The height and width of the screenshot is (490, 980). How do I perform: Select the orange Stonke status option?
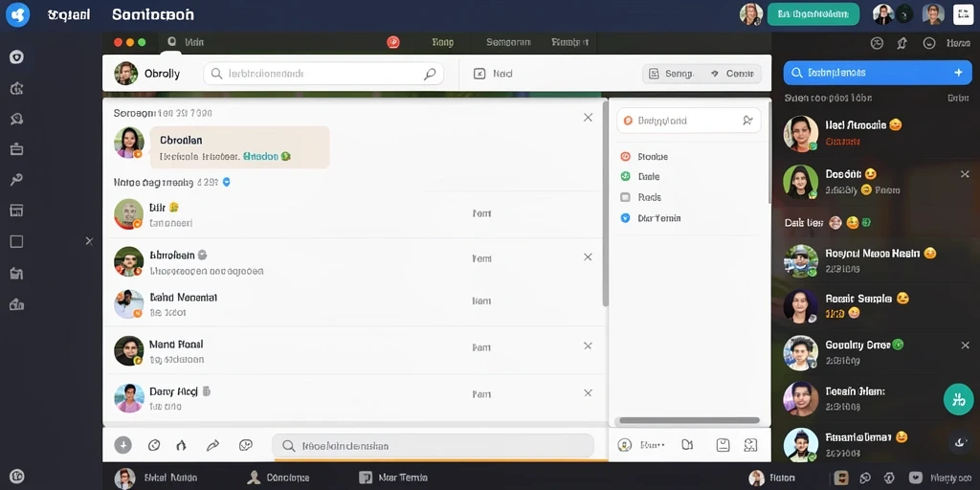644,157
